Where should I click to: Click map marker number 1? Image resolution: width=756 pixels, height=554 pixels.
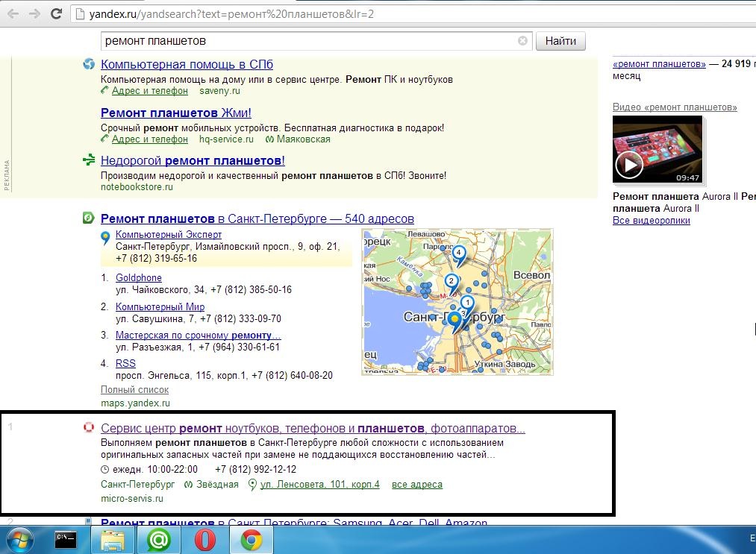[x=466, y=304]
